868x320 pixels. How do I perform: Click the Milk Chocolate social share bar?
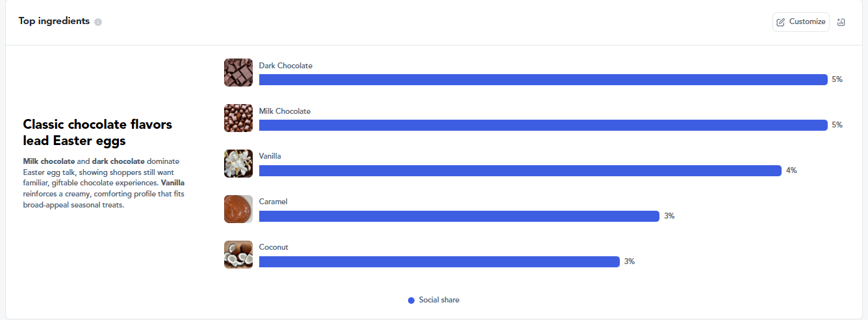542,126
